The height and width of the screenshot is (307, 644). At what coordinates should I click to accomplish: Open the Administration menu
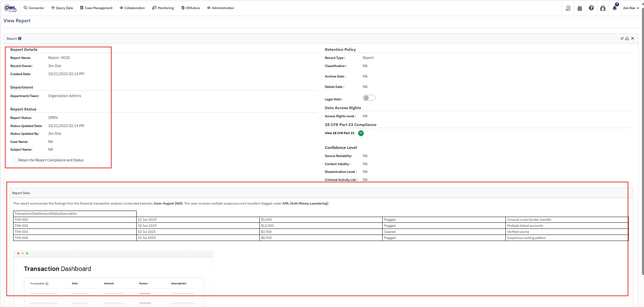[x=221, y=8]
